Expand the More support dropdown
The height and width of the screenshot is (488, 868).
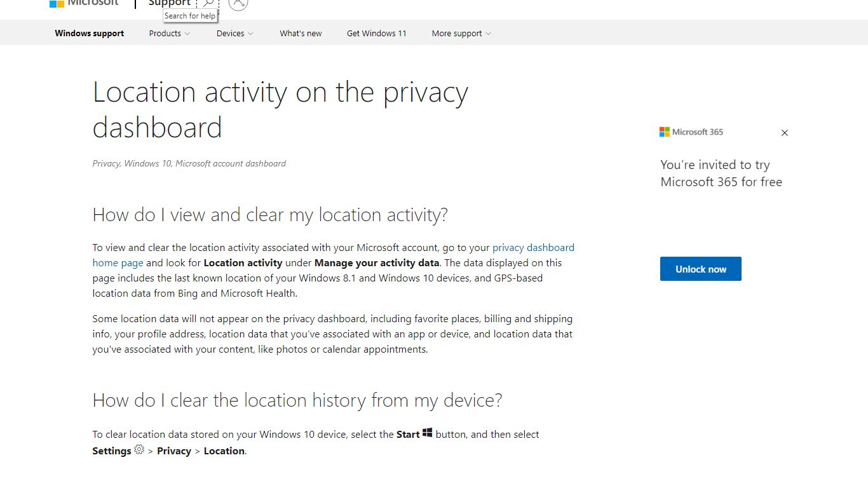(x=461, y=33)
